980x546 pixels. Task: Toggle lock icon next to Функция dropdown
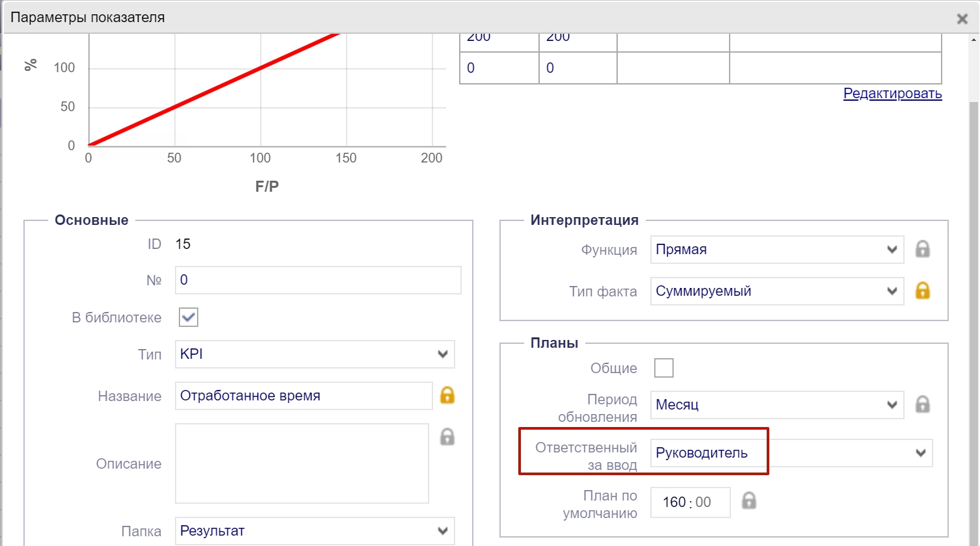coord(922,249)
